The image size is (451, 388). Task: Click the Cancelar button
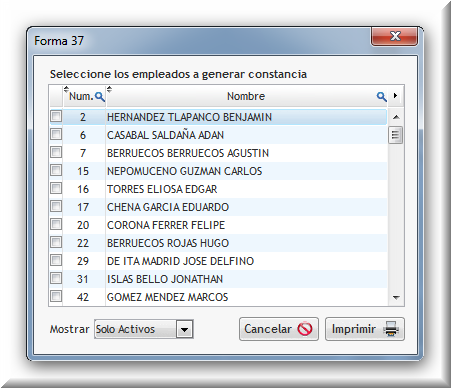[x=279, y=329]
